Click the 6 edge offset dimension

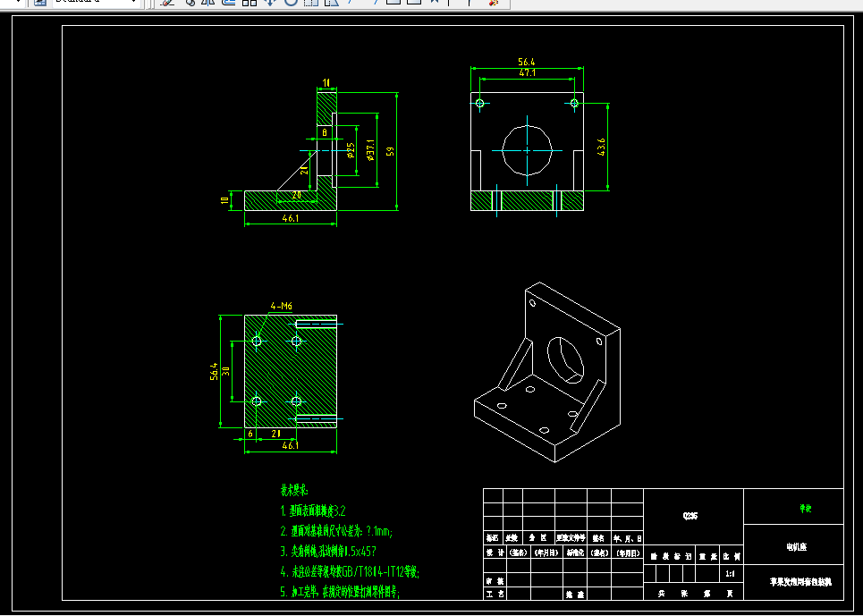tap(250, 434)
